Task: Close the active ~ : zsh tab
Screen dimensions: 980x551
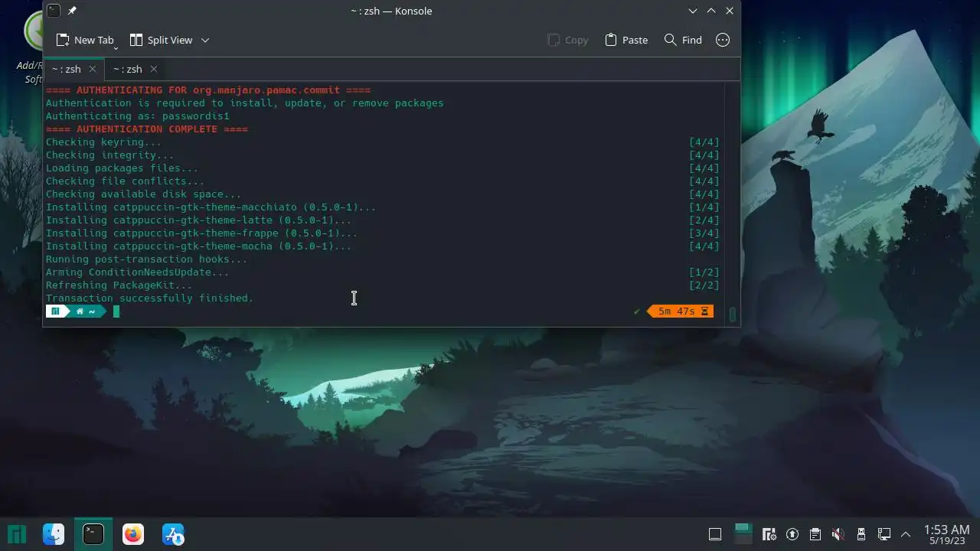Action: pos(93,69)
